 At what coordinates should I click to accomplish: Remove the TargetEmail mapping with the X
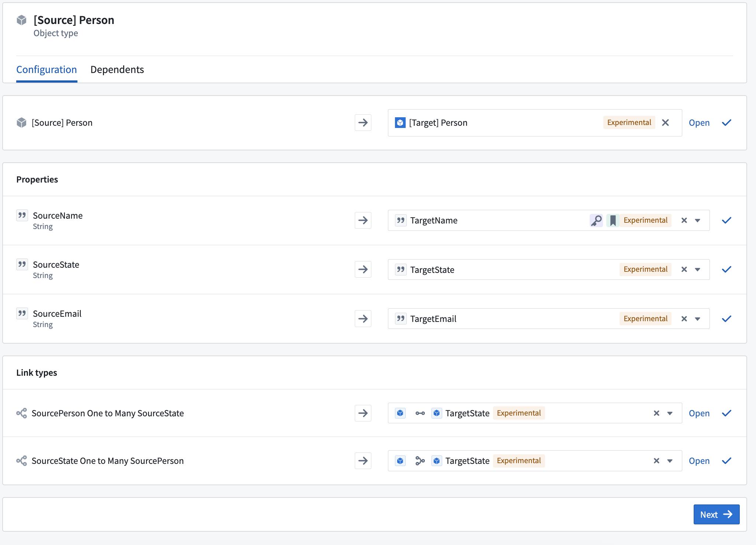coord(684,318)
